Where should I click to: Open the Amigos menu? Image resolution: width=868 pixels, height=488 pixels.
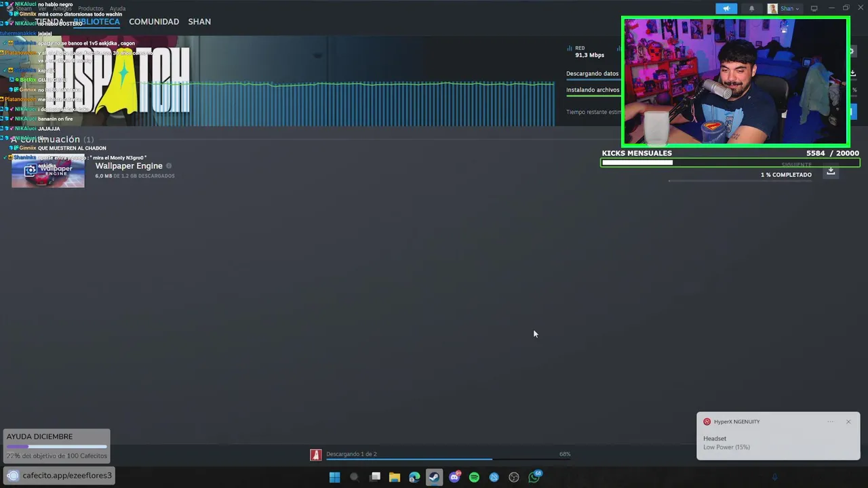62,9
